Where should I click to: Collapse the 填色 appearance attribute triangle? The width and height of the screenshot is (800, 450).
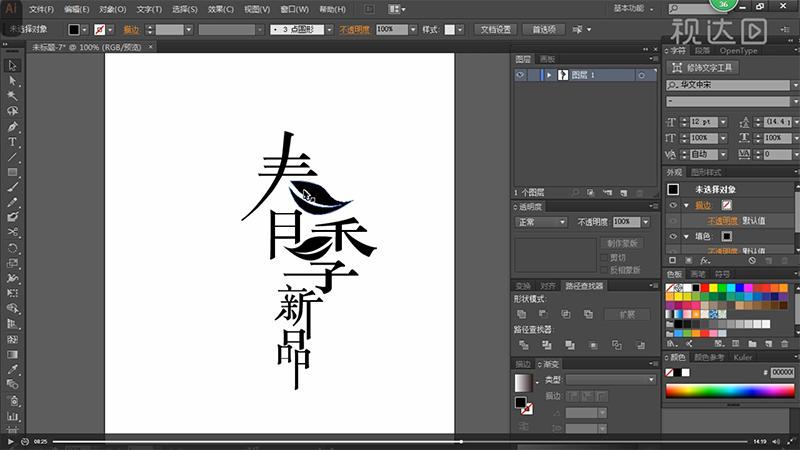pyautogui.click(x=686, y=236)
